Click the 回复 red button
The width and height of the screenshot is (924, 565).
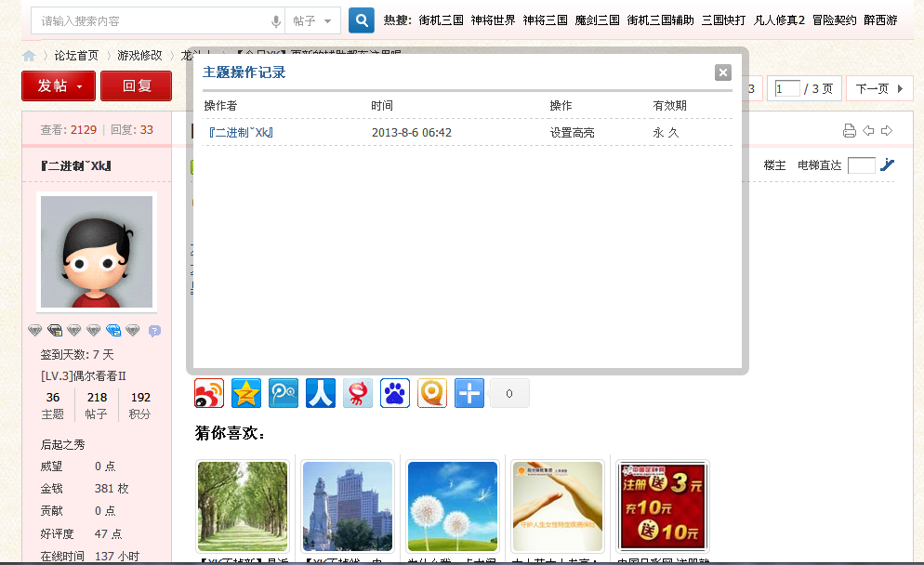pos(136,86)
